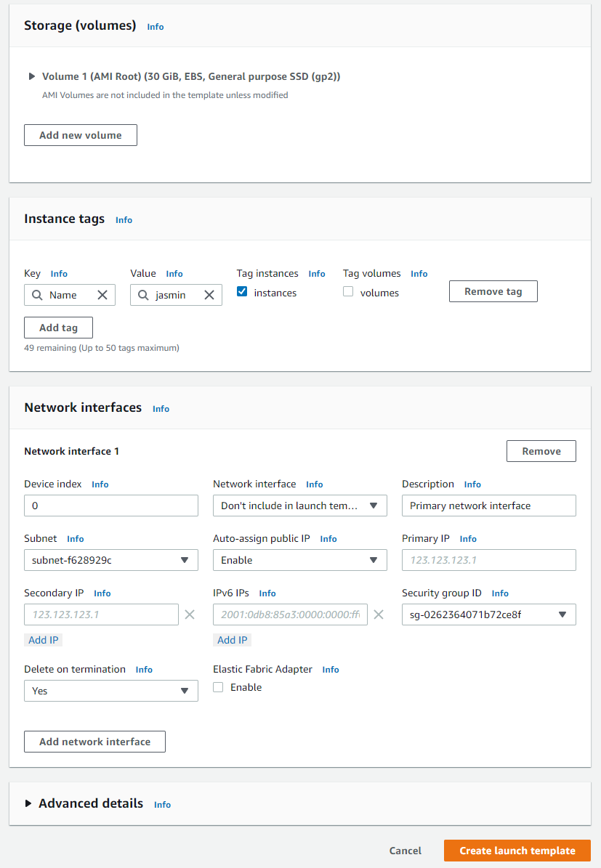The width and height of the screenshot is (601, 868).
Task: Remove the Secondary IP entry with the X
Action: (x=189, y=614)
